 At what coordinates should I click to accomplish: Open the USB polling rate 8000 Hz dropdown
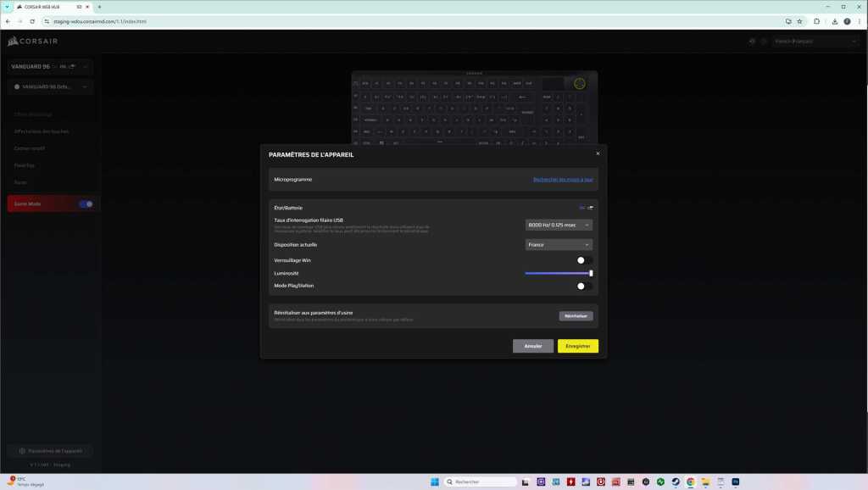(559, 225)
